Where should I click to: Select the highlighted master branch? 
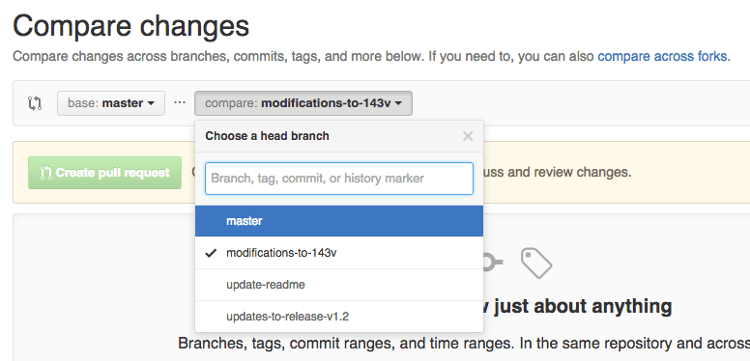339,221
